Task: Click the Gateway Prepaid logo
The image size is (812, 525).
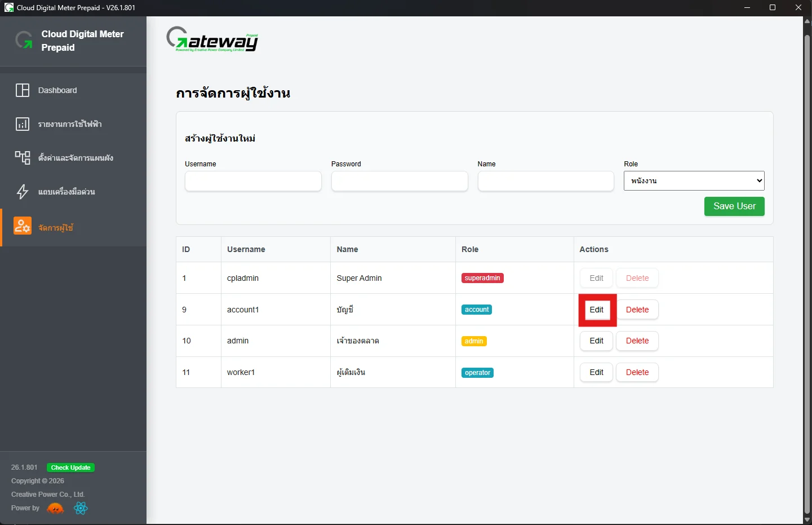Action: pyautogui.click(x=212, y=39)
